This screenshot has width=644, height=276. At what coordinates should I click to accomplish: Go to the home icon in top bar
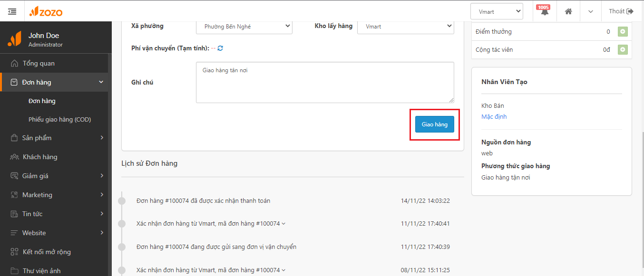point(568,11)
